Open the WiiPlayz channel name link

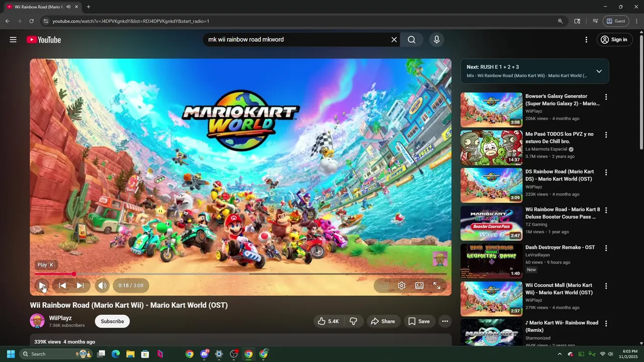coord(60,318)
